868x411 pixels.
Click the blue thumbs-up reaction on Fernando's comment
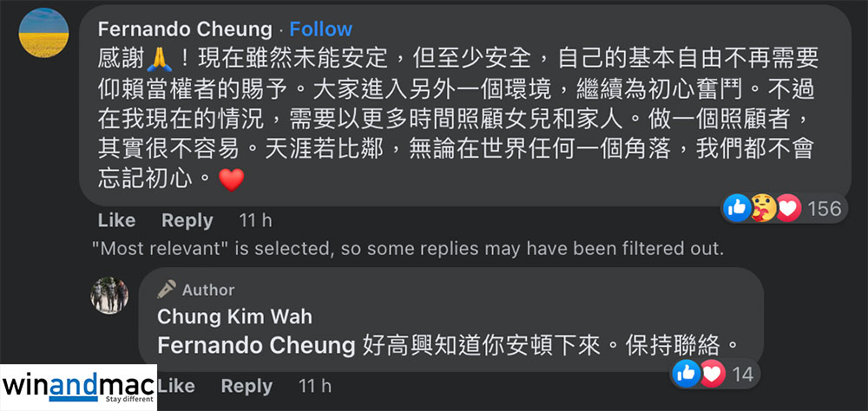(736, 208)
